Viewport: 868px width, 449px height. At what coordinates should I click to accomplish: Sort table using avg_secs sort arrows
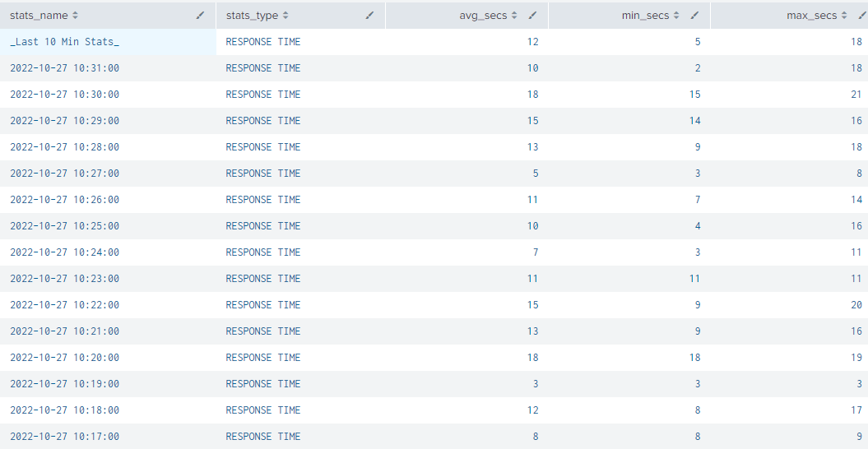(514, 16)
